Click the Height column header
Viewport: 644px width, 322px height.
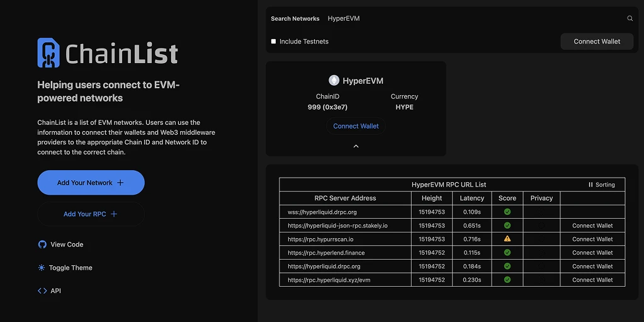(x=432, y=198)
